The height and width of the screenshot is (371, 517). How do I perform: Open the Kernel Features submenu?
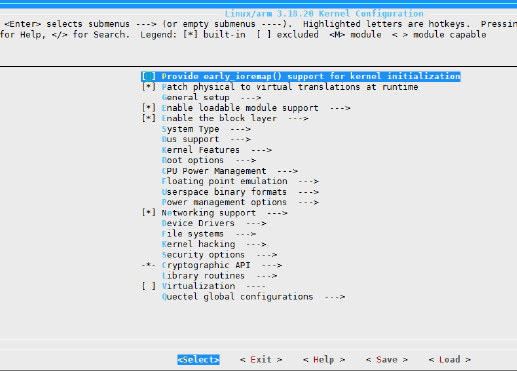click(217, 150)
